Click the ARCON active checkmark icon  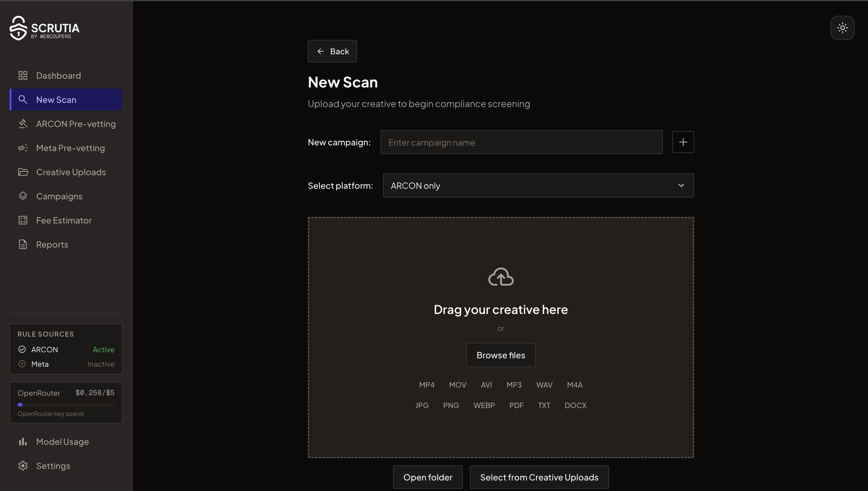(22, 349)
